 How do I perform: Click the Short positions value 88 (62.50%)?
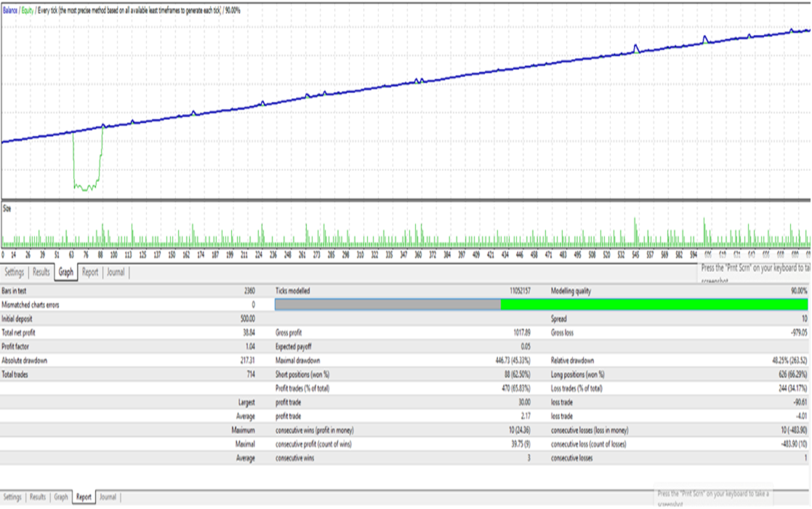click(516, 375)
